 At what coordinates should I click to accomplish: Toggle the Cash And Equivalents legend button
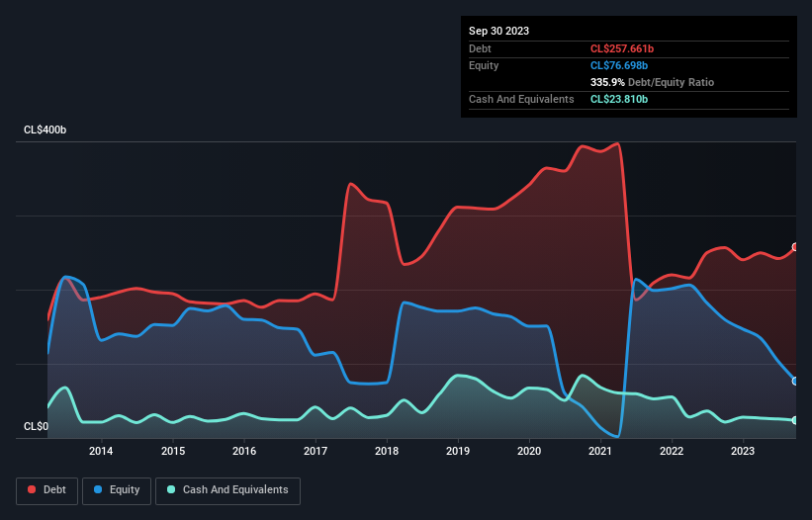coord(227,490)
